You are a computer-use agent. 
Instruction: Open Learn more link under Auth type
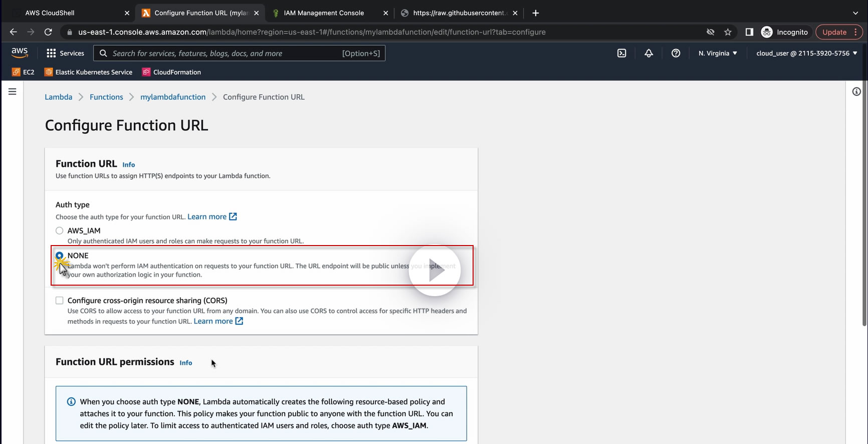(x=207, y=216)
